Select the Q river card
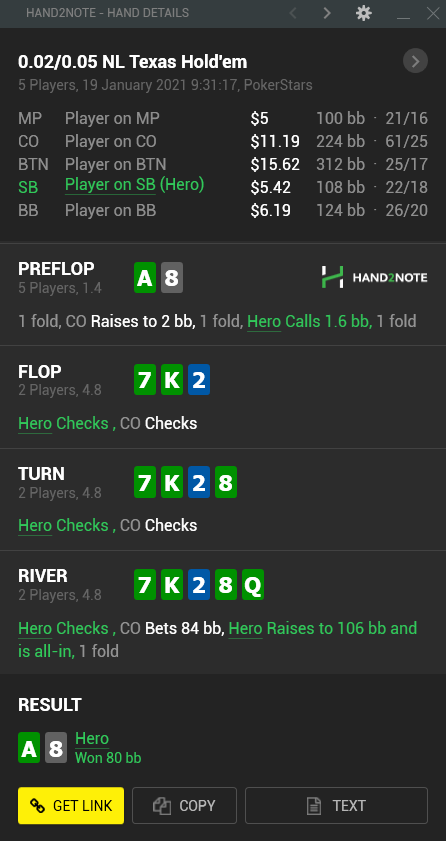This screenshot has height=841, width=446. (253, 584)
